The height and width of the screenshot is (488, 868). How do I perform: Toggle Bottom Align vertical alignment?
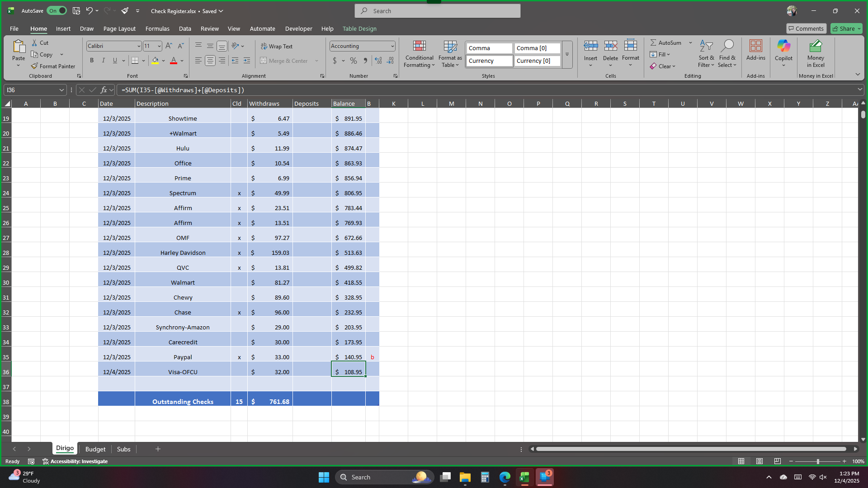[222, 46]
